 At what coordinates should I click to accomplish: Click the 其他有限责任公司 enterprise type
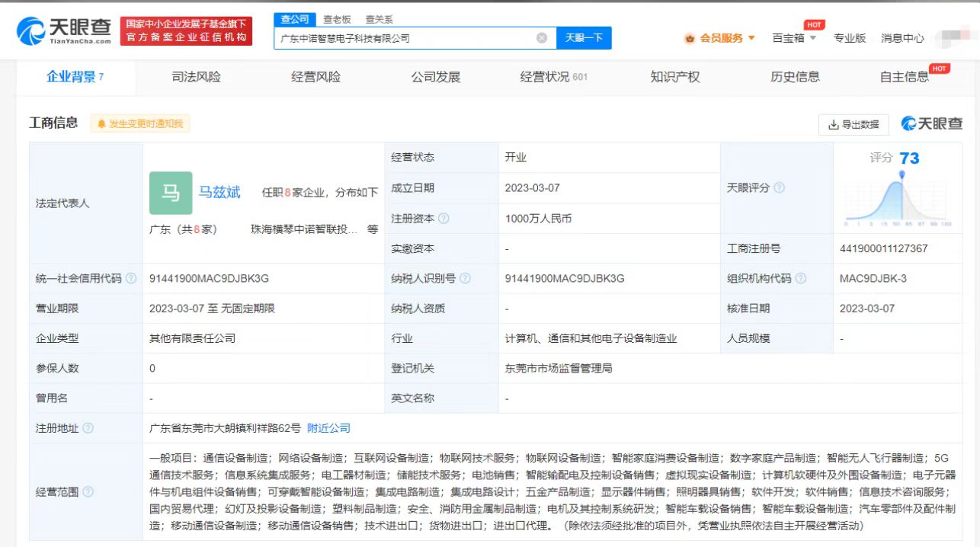[192, 338]
